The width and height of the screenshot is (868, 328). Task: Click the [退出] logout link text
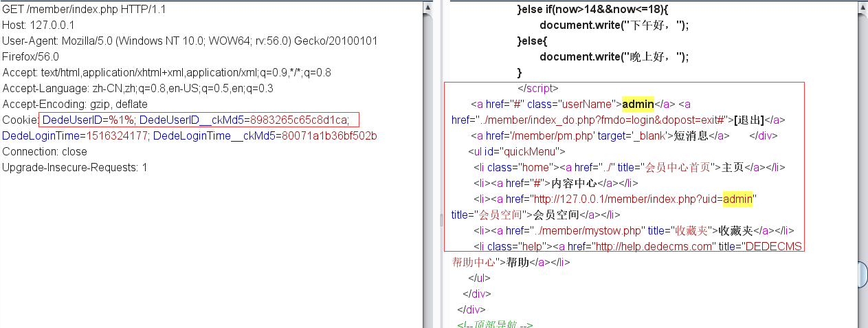pyautogui.click(x=749, y=120)
